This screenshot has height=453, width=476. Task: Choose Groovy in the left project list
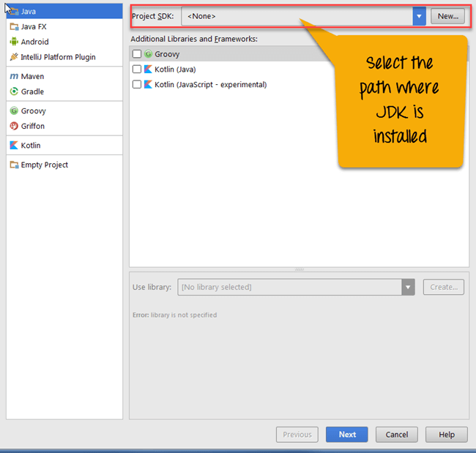pyautogui.click(x=33, y=111)
